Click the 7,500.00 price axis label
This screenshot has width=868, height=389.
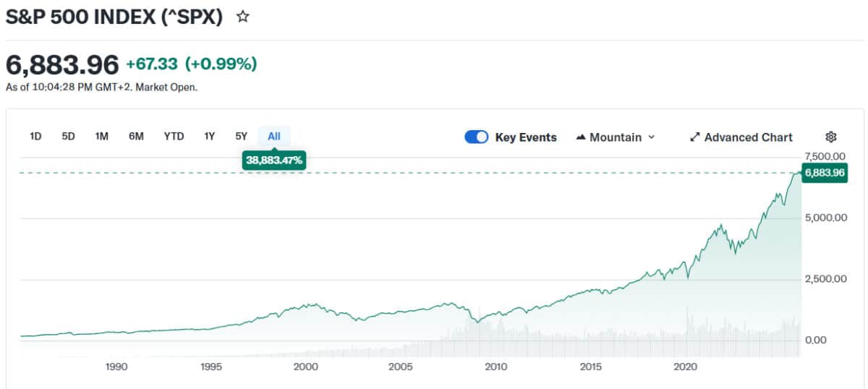825,156
